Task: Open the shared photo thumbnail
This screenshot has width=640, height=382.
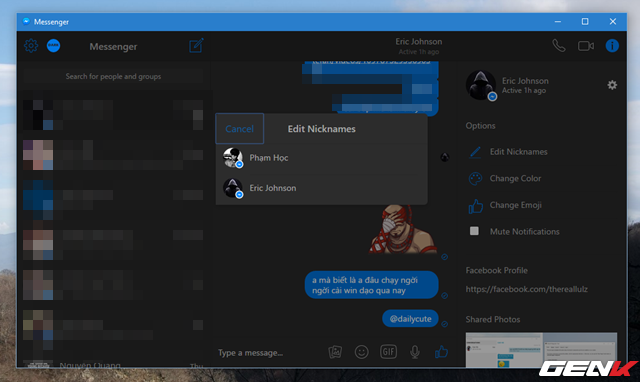Action: pyautogui.click(x=541, y=350)
